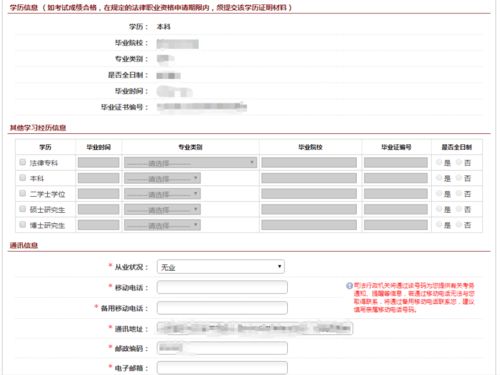Click the 通讯信息 section heading
Screen dimensions: 500x375
(x=24, y=245)
